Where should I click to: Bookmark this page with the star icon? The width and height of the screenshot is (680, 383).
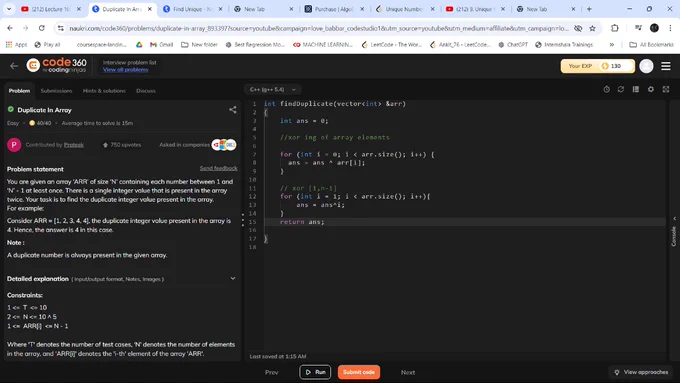tap(592, 28)
